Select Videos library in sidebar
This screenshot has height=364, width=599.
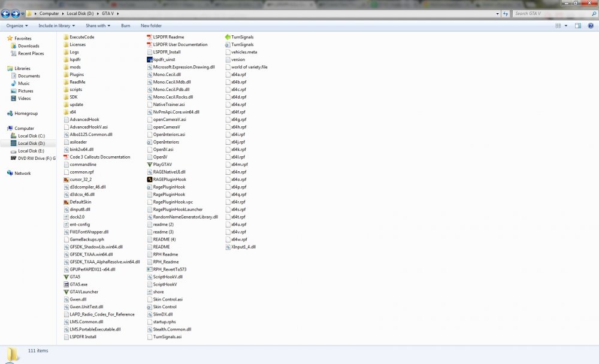tap(25, 99)
